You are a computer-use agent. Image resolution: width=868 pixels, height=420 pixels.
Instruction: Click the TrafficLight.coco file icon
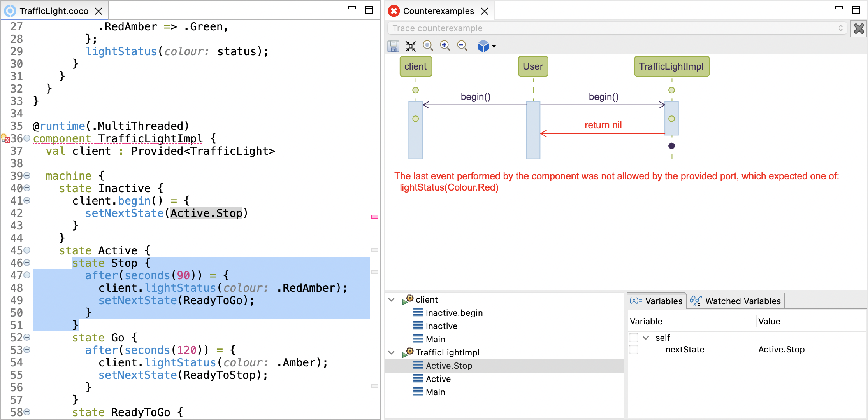pyautogui.click(x=10, y=11)
